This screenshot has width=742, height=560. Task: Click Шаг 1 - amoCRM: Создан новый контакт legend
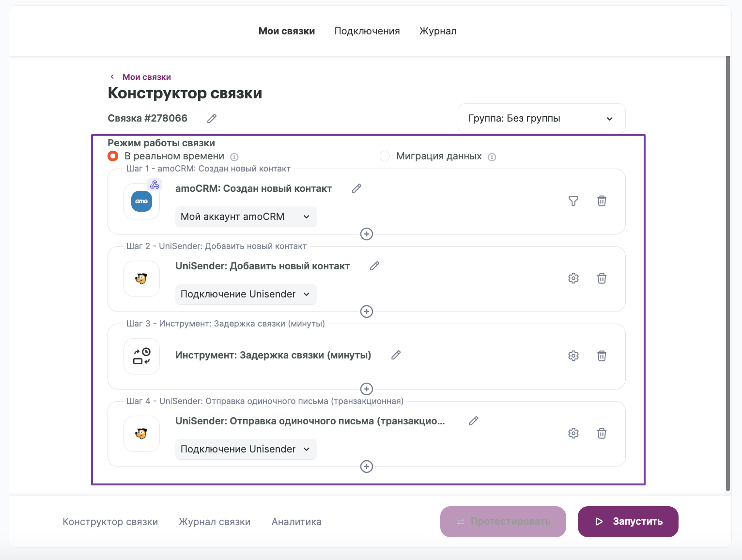(208, 169)
